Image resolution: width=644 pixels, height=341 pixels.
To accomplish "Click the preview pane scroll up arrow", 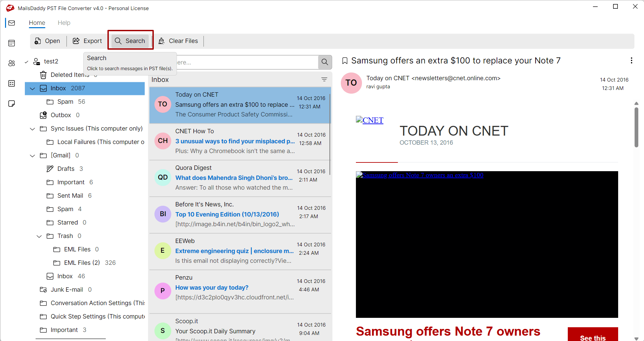I will pyautogui.click(x=636, y=103).
